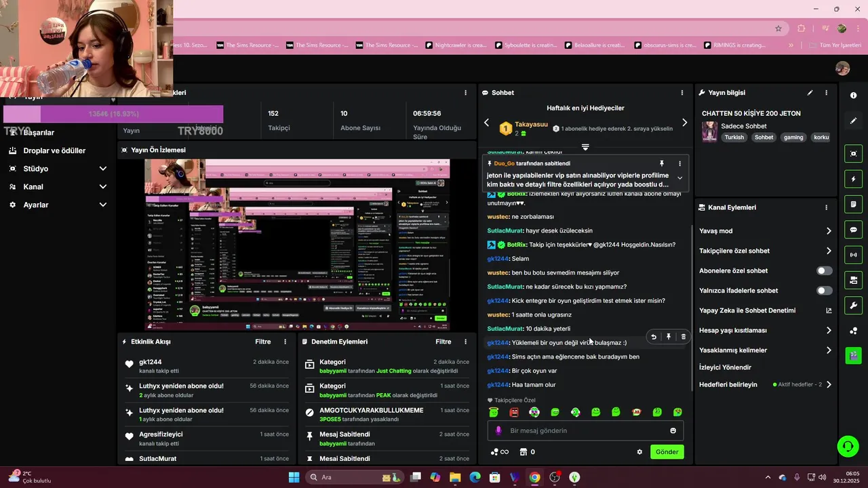Image resolution: width=868 pixels, height=488 pixels.
Task: Open the shop icon below the chat box
Action: coord(524,452)
